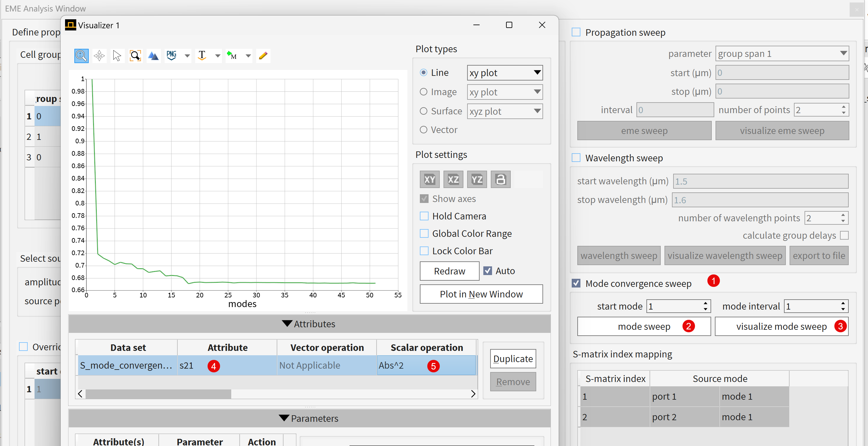Viewport: 868px width, 446px height.
Task: Click the YZ view button
Action: tap(476, 179)
